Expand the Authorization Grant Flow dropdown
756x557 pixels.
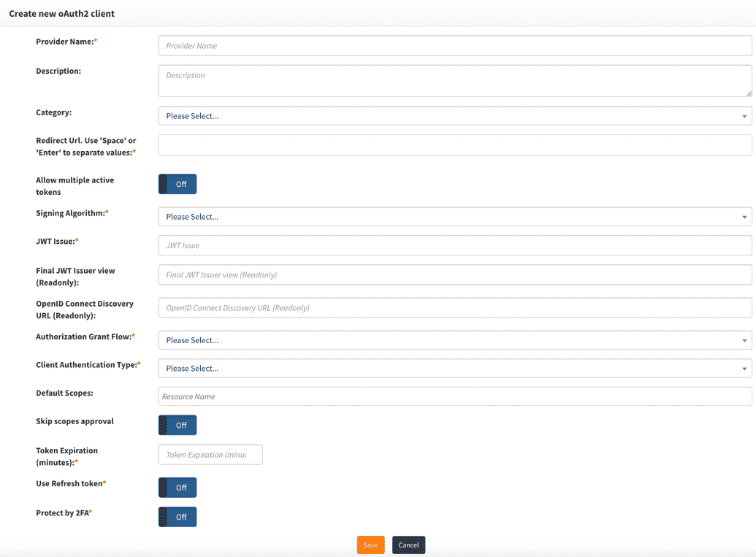tap(453, 339)
